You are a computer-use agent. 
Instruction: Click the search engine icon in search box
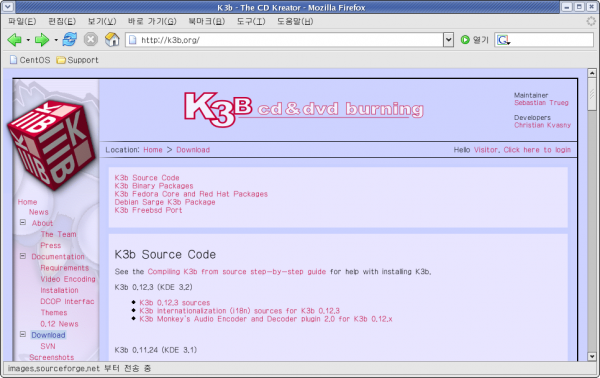coord(504,40)
